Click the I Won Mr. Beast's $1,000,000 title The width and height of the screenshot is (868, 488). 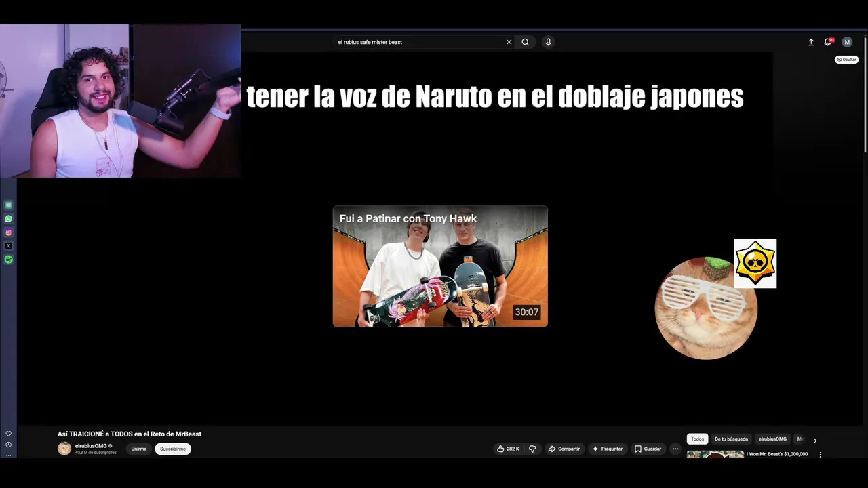click(x=777, y=454)
